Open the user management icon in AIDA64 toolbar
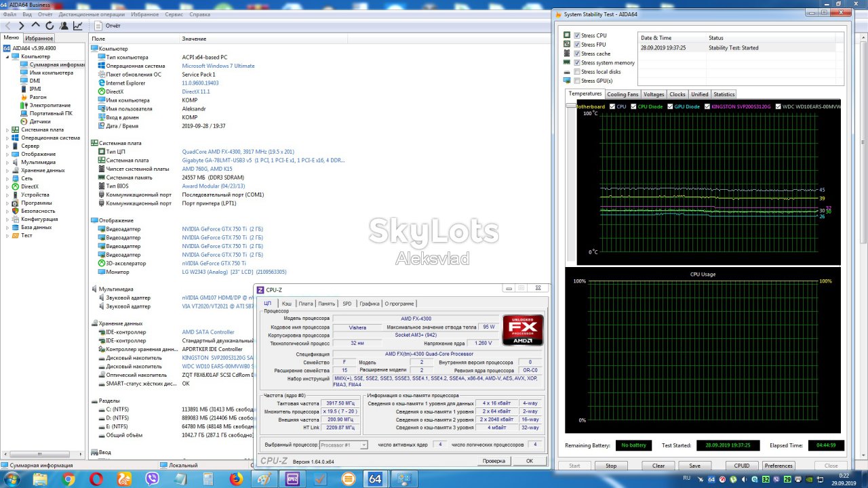Viewport: 868px width, 488px height. [64, 26]
